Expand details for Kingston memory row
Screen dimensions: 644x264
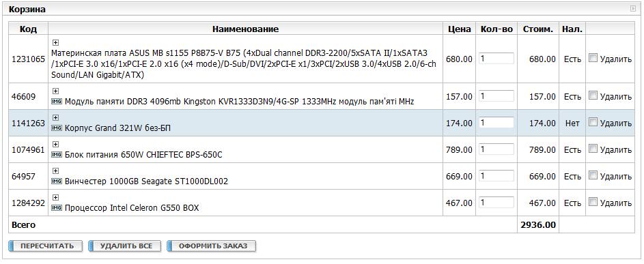pyautogui.click(x=56, y=91)
